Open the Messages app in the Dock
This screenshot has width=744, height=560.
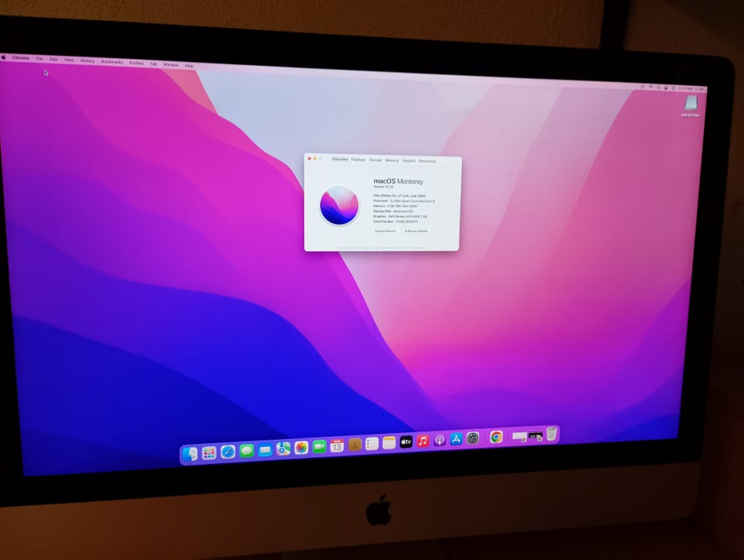(246, 451)
